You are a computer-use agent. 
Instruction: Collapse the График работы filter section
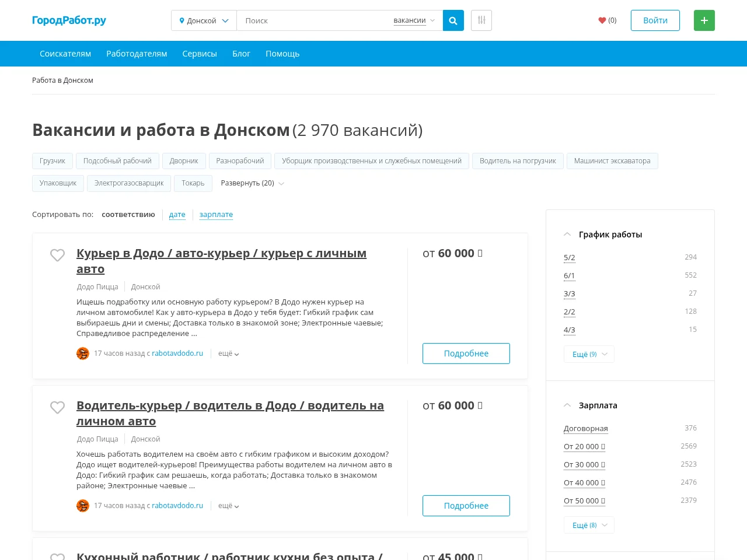click(x=567, y=235)
